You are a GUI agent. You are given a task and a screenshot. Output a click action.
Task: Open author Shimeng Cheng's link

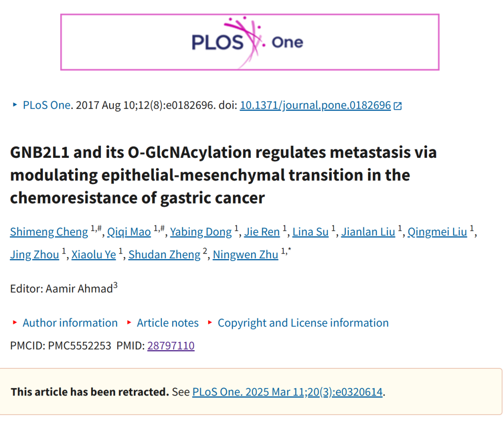tap(49, 232)
